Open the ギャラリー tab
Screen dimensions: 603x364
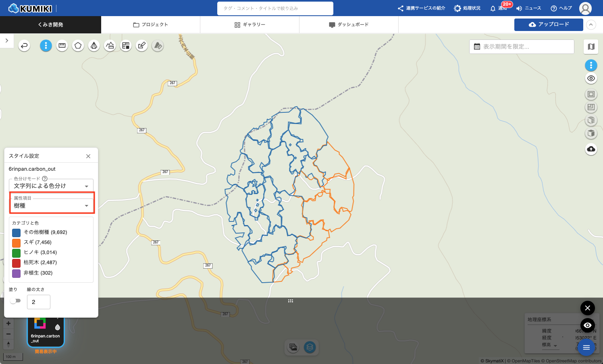[x=250, y=25]
